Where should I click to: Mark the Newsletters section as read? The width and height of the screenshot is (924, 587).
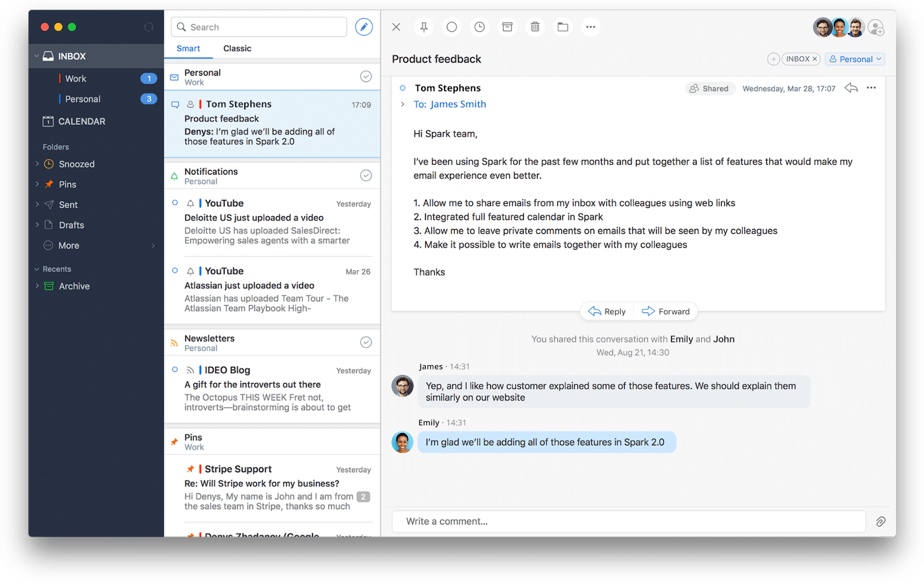(366, 342)
